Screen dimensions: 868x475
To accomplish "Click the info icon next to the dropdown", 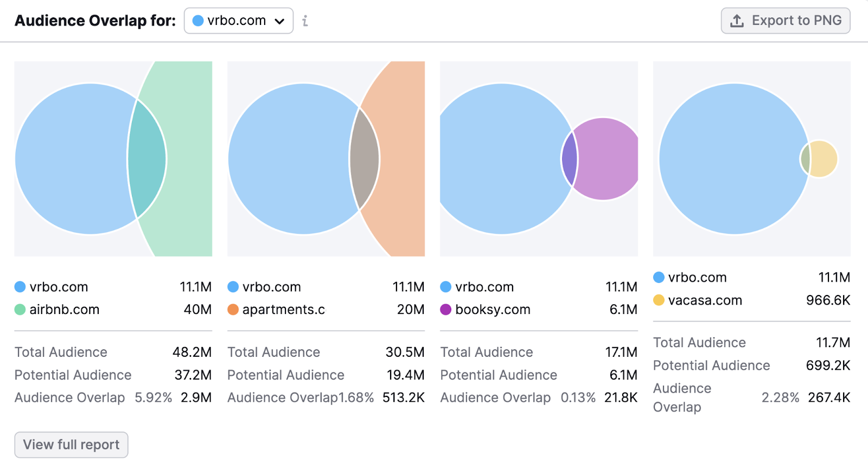I will 305,21.
